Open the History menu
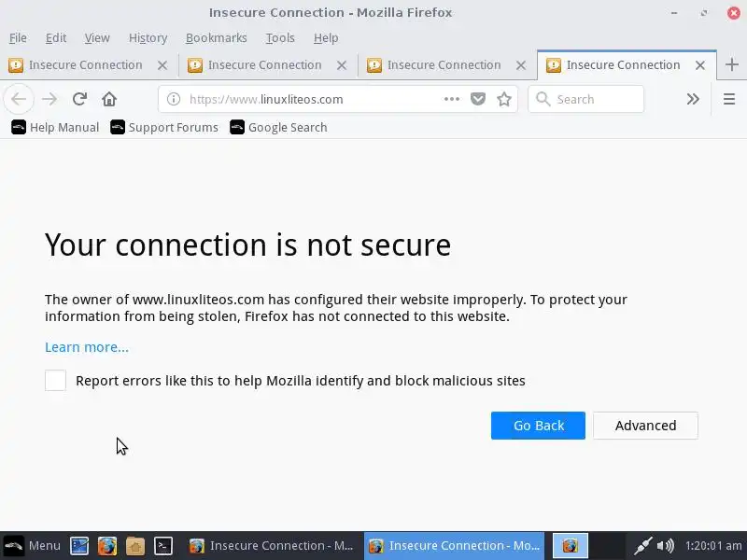 coord(148,37)
